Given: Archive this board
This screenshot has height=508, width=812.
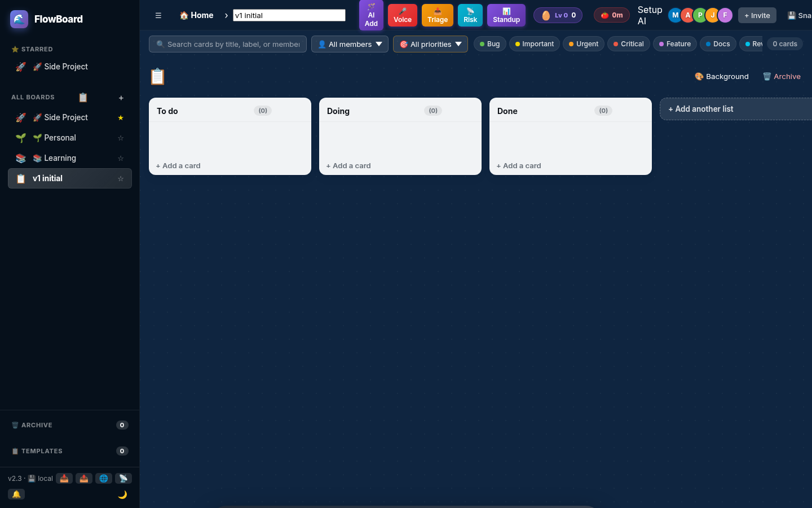Looking at the screenshot, I should click(x=782, y=77).
